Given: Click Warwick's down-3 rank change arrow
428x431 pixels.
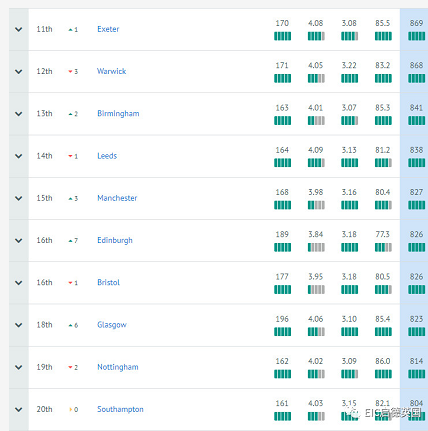Looking at the screenshot, I should click(x=70, y=71).
